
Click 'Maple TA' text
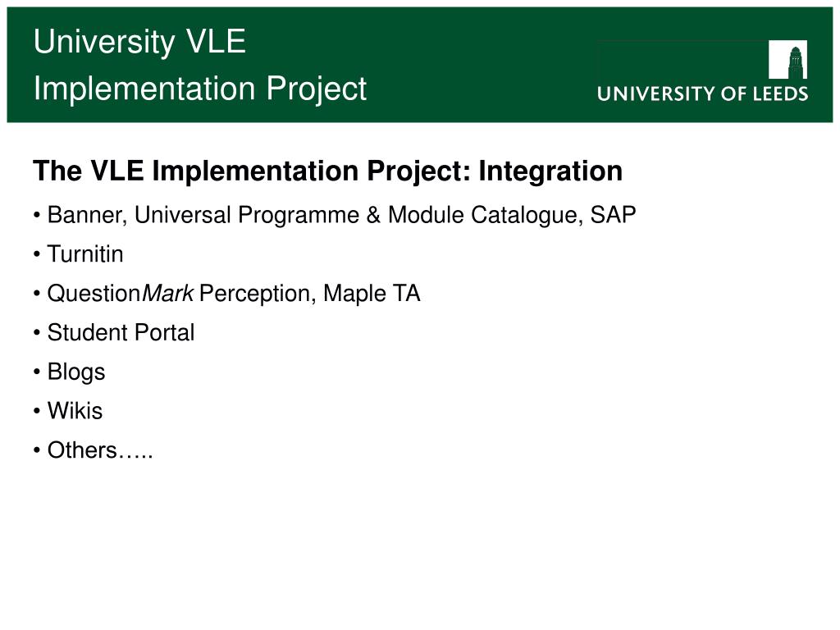pyautogui.click(x=372, y=294)
